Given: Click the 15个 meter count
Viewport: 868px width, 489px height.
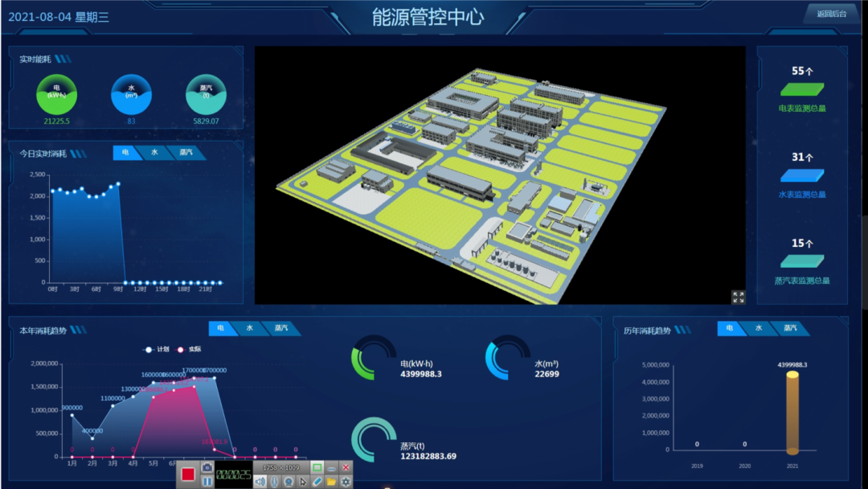Looking at the screenshot, I should (802, 243).
